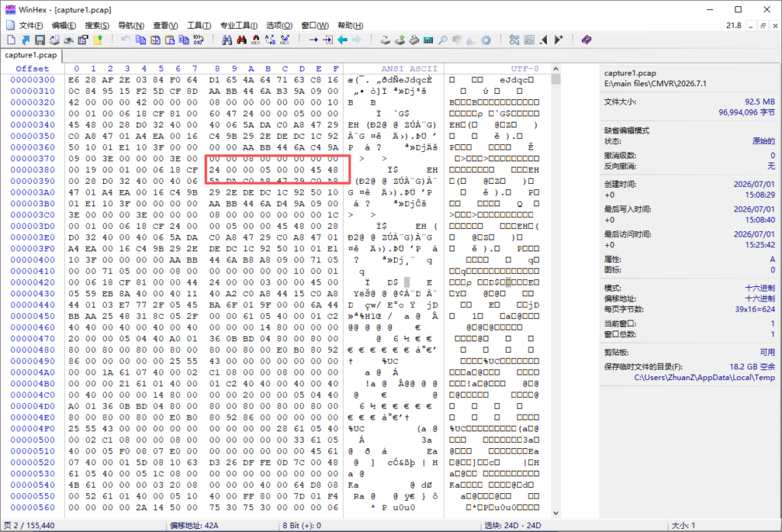782x532 pixels.
Task: Switch to the capture1.pcap tab
Action: coord(31,55)
